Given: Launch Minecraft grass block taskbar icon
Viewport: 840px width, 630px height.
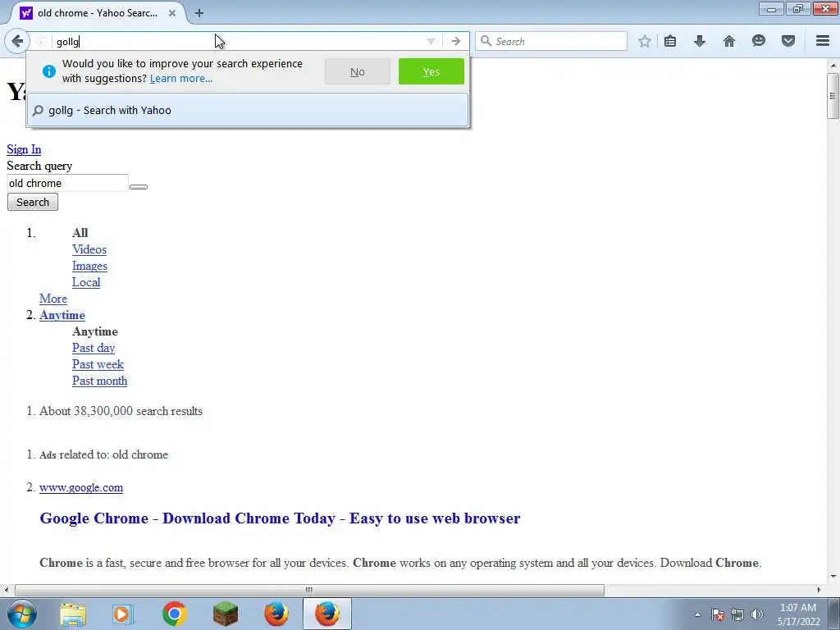Looking at the screenshot, I should tap(225, 614).
